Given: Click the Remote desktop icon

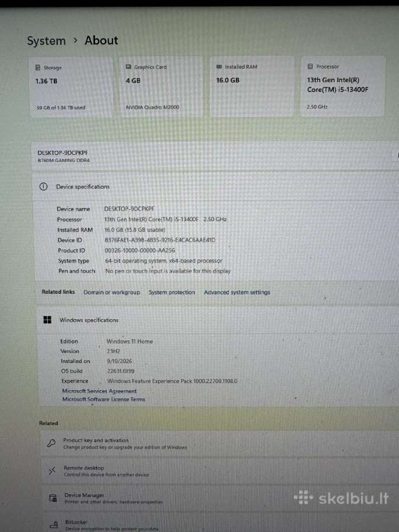Looking at the screenshot, I should [x=52, y=471].
